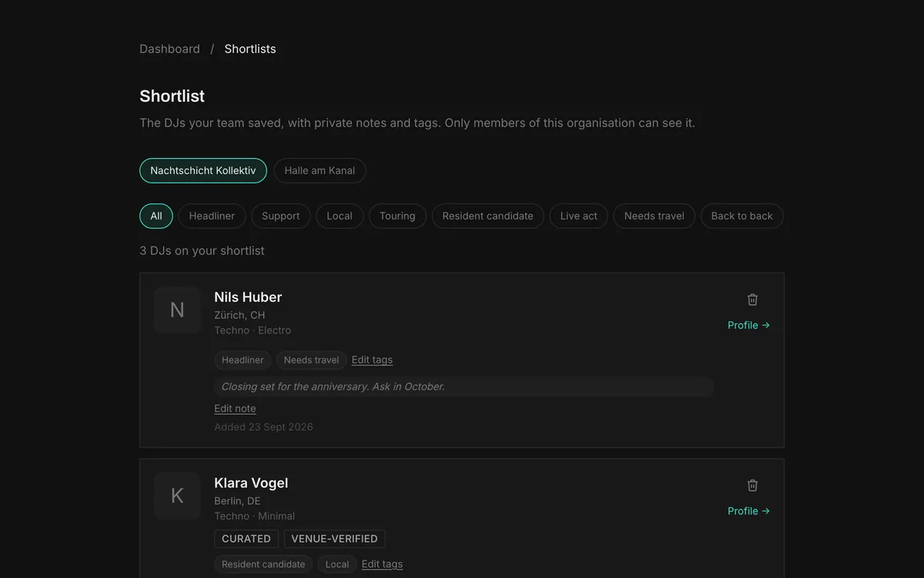Click the Needs travel tag on Nils Huber's card

(x=311, y=360)
